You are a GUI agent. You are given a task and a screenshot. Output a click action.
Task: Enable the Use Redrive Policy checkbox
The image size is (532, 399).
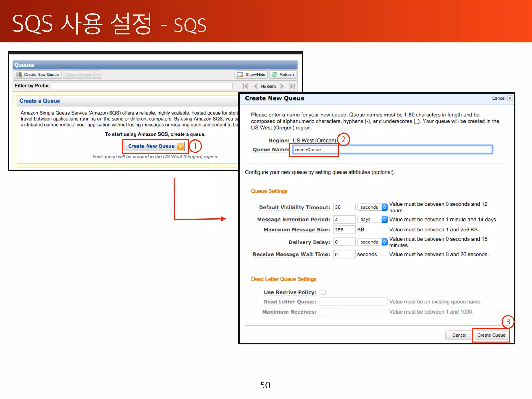click(323, 292)
